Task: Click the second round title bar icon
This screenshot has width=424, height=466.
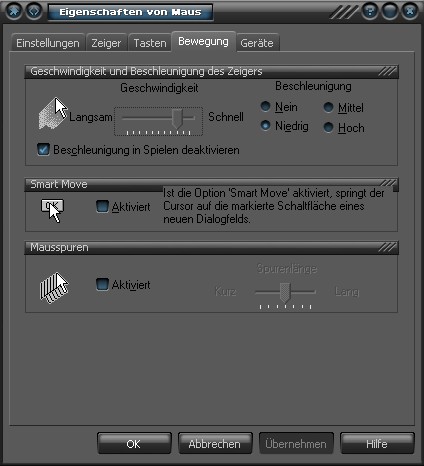Action: [34, 11]
